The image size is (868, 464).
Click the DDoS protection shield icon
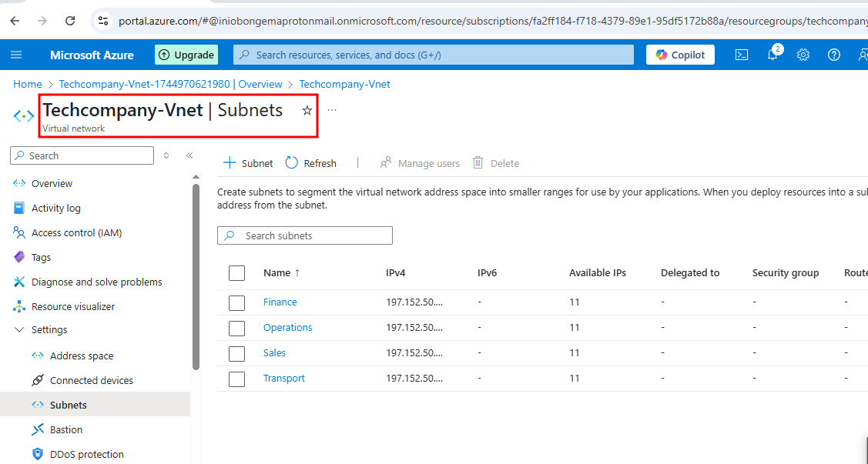click(x=38, y=454)
